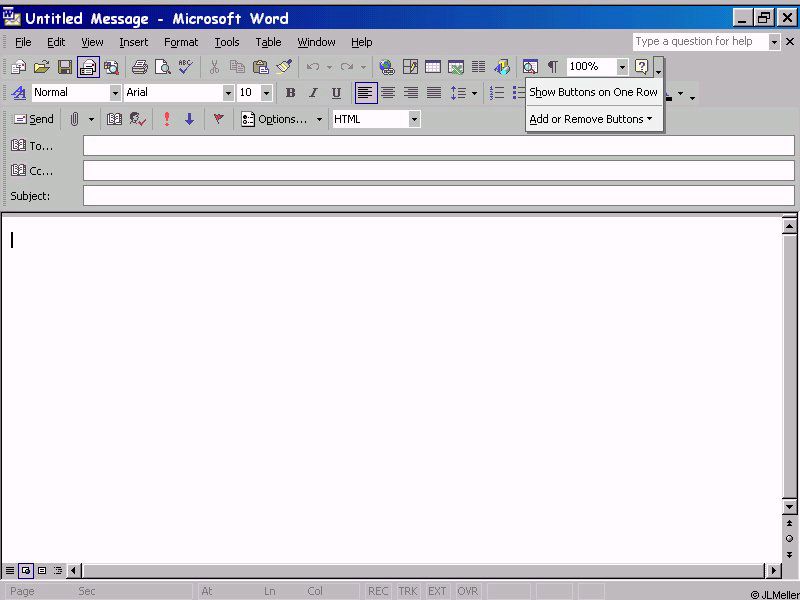Open Tables and Borders toolbar icon
Screen dimensions: 800x600
(x=410, y=67)
